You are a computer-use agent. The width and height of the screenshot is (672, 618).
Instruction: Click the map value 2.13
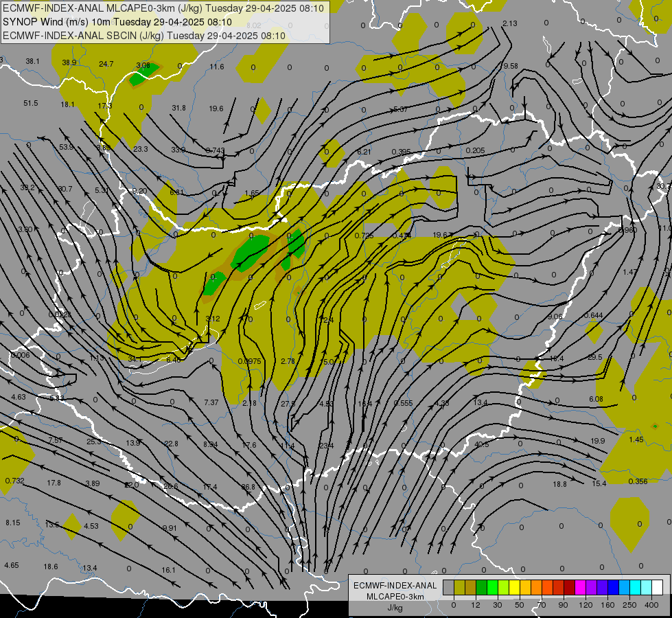point(509,23)
